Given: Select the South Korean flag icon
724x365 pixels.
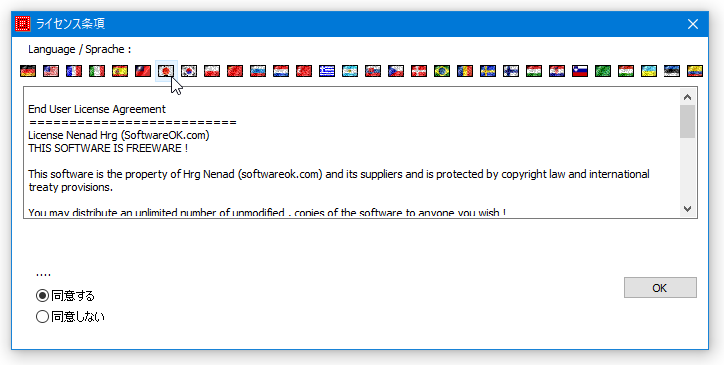Looking at the screenshot, I should click(x=189, y=71).
